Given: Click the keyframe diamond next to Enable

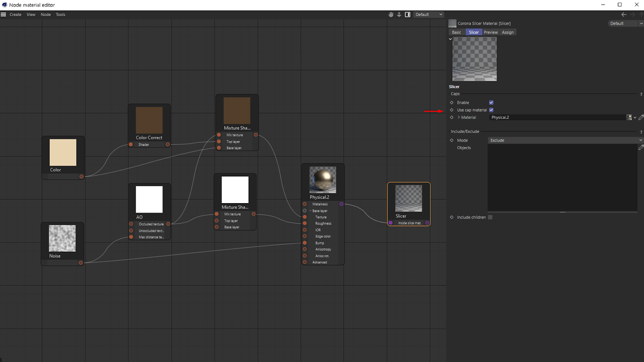Looking at the screenshot, I should [452, 103].
